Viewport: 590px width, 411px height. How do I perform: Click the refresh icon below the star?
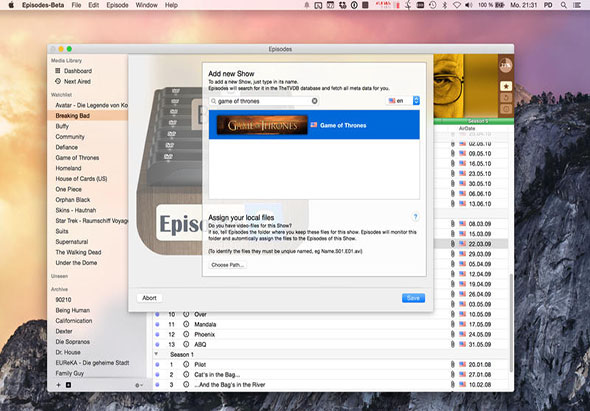click(x=506, y=98)
